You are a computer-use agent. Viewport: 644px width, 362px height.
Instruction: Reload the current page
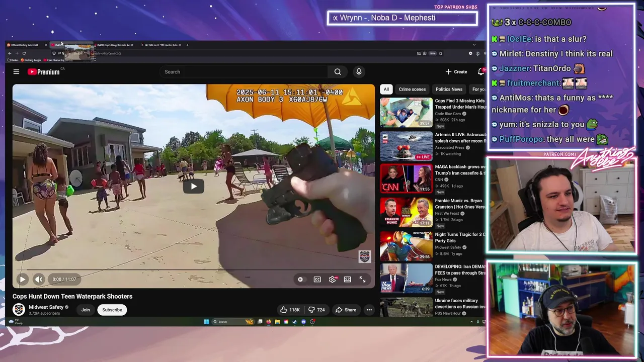pyautogui.click(x=24, y=53)
